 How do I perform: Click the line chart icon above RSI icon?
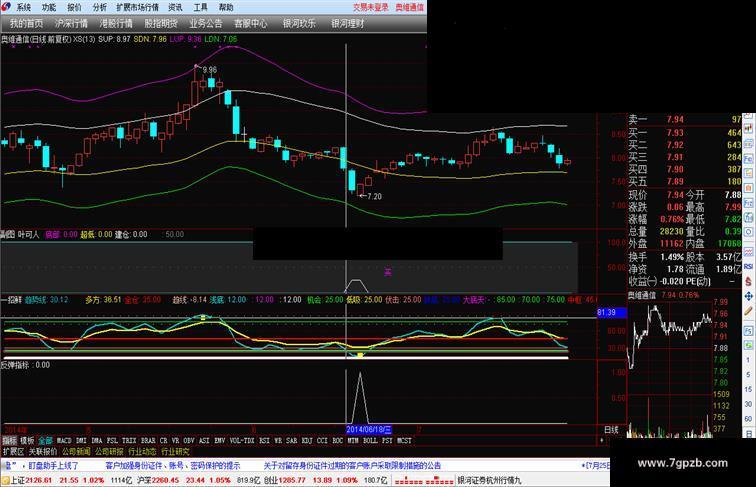click(x=748, y=251)
